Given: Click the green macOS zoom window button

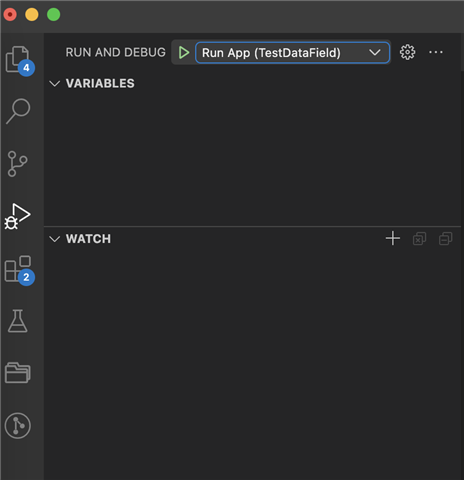Looking at the screenshot, I should coord(54,15).
